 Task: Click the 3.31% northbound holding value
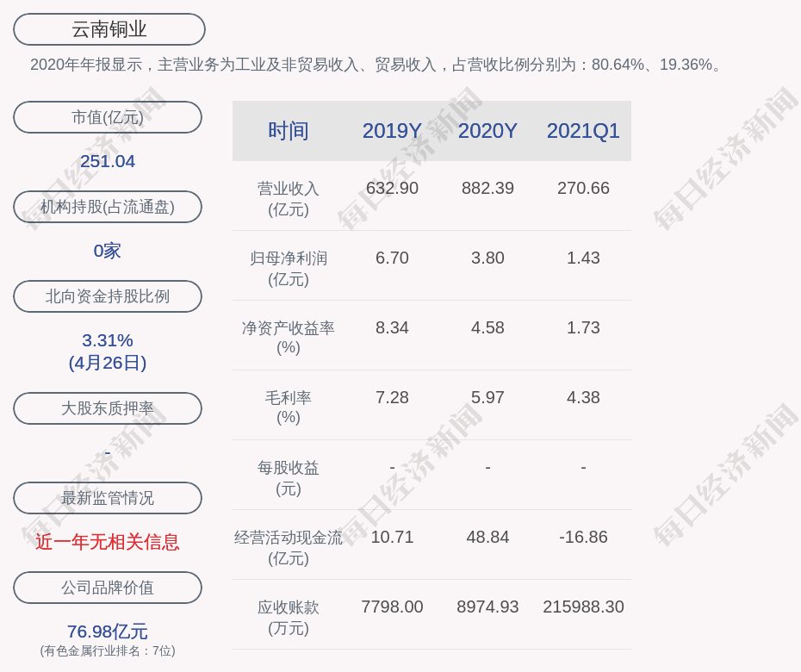(x=108, y=340)
